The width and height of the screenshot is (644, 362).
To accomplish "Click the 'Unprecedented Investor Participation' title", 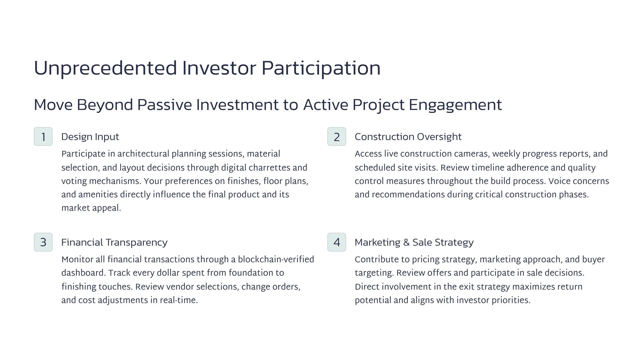I will 207,68.
